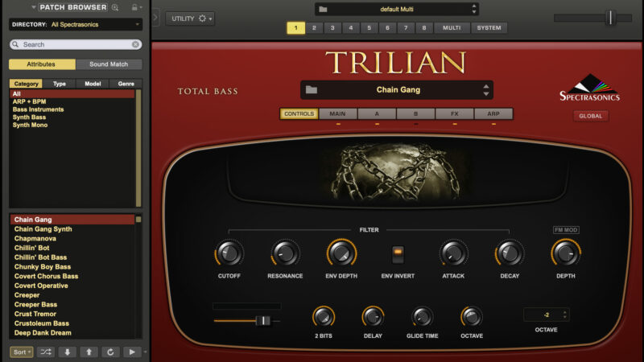Open the layer A tab
The width and height of the screenshot is (644, 362).
(x=377, y=113)
